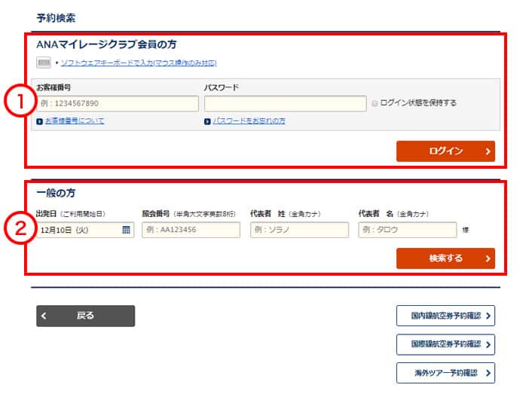This screenshot has height=397, width=532.
Task: Click the パスワードをお忘れの方 link
Action: point(249,121)
